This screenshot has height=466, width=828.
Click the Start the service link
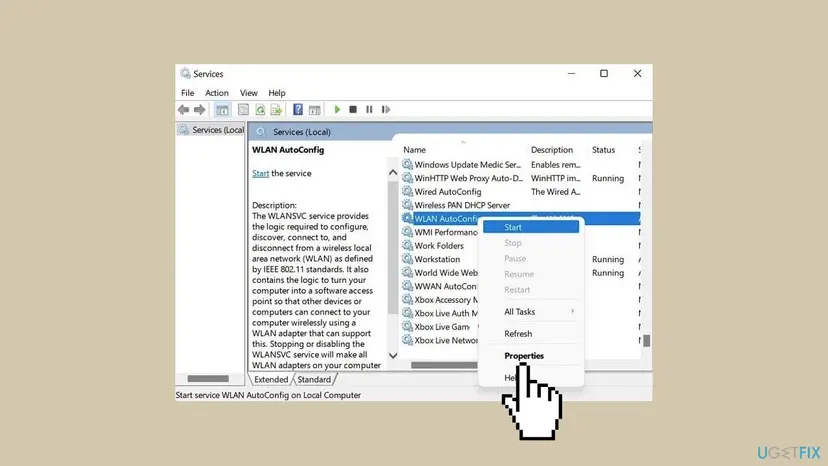[260, 173]
